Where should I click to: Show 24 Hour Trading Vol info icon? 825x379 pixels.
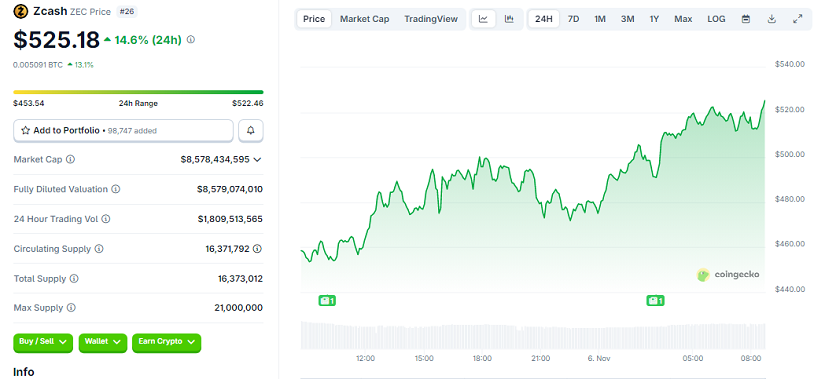(106, 219)
